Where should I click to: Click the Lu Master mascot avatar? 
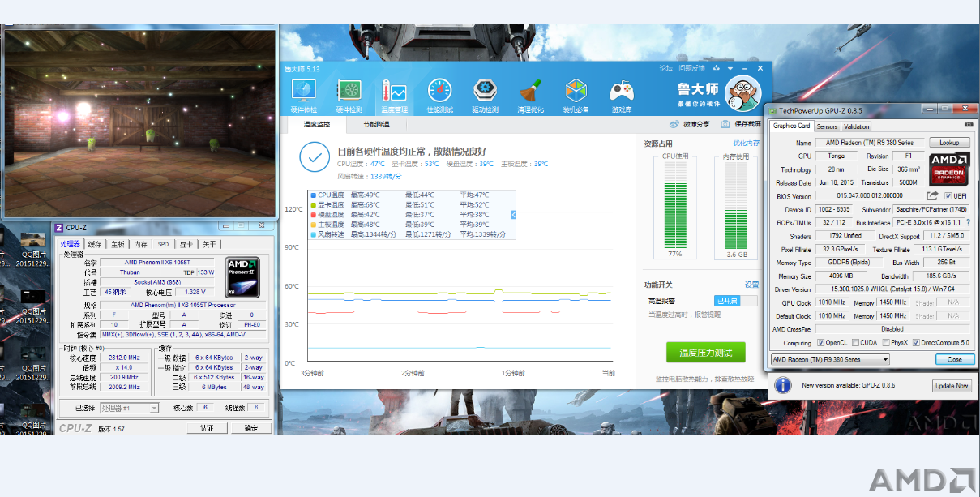pos(742,94)
